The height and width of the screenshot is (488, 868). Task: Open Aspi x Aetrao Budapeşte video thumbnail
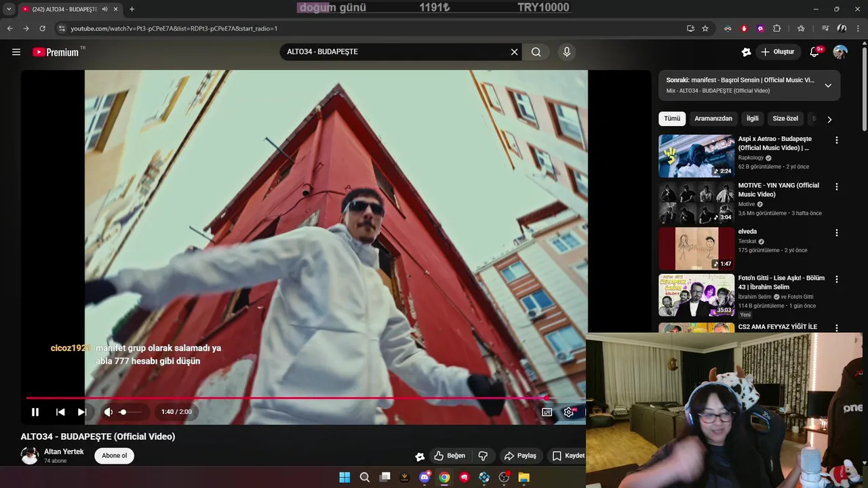coord(696,156)
